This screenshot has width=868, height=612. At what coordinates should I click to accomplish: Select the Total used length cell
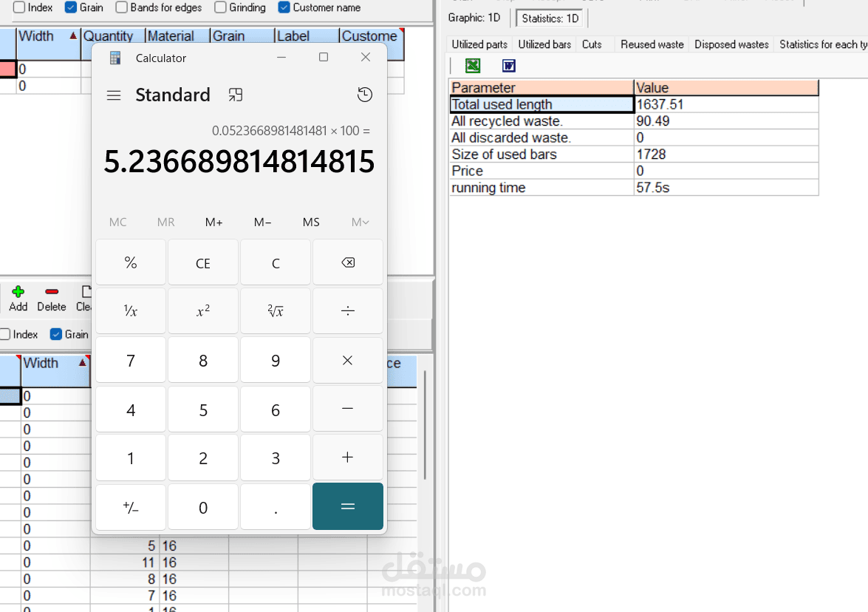click(541, 105)
